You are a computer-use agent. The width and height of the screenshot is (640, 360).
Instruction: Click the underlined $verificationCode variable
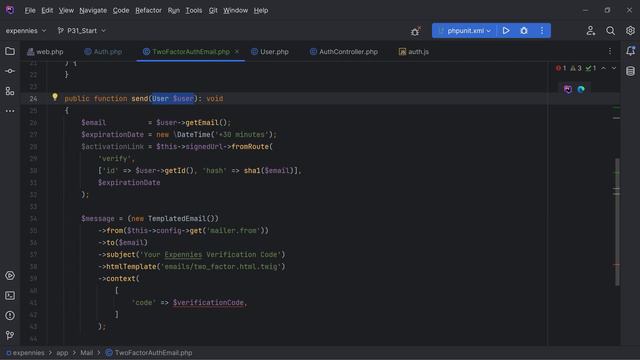pos(208,302)
